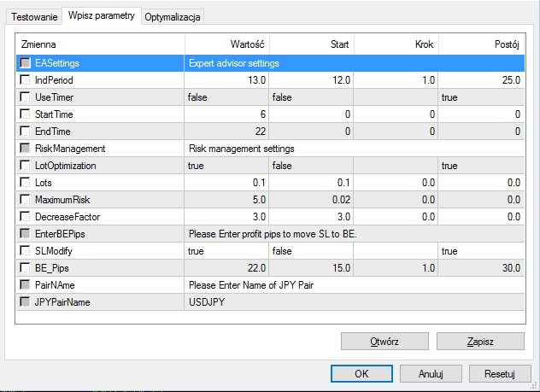540x392 pixels.
Task: Select the PairNAme row label
Action: click(x=55, y=285)
